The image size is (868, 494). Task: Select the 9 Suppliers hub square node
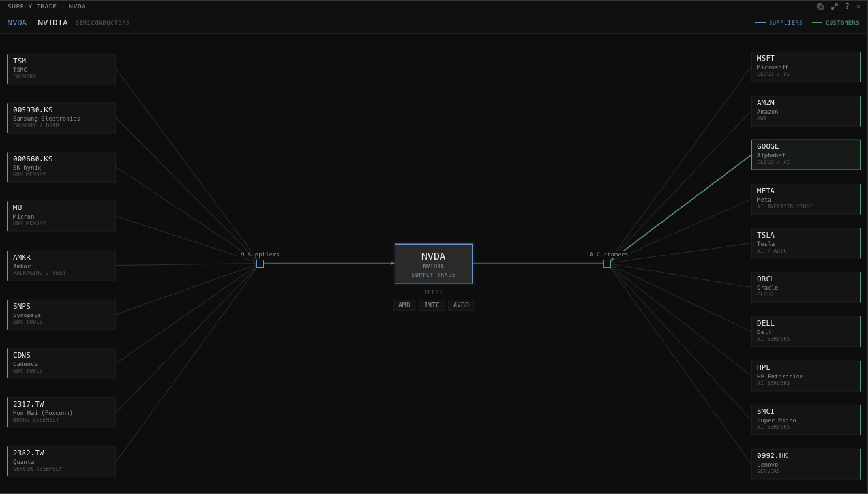[x=260, y=264]
